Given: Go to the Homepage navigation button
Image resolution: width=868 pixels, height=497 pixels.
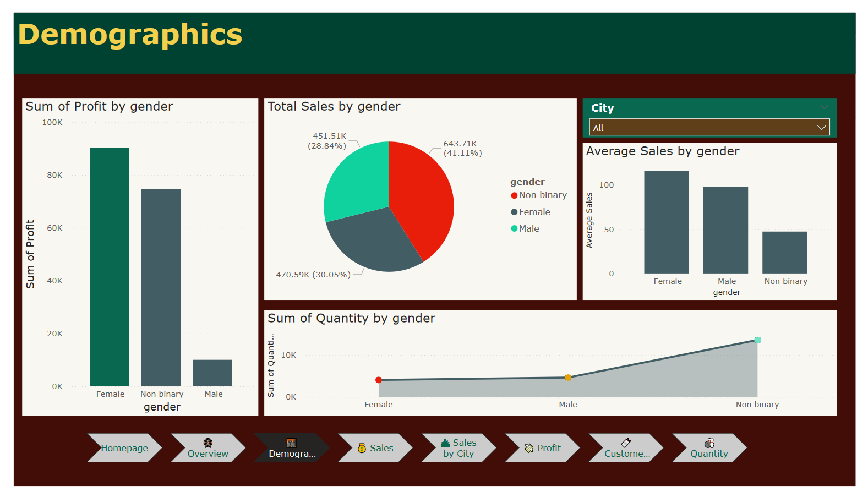Looking at the screenshot, I should coord(124,447).
